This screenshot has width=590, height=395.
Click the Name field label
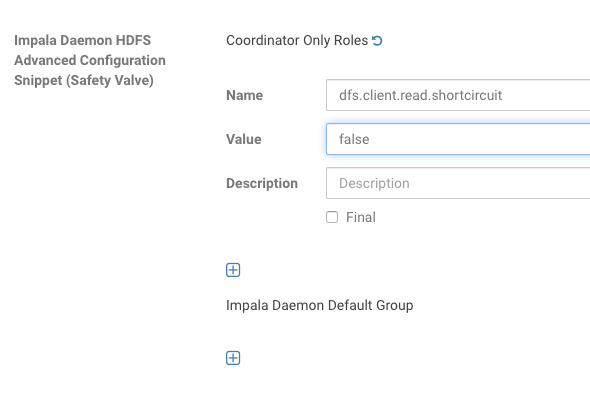coord(245,95)
